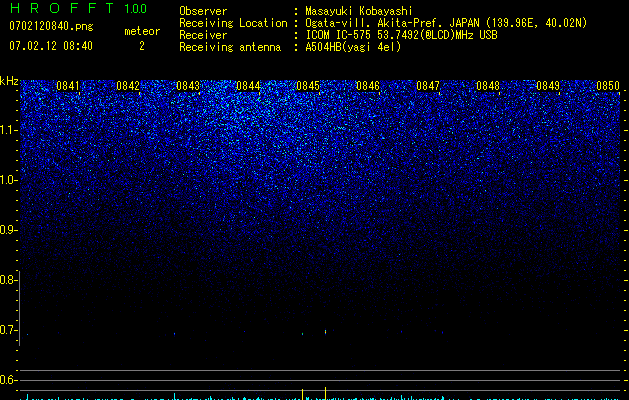Viewport: 629px width, 400px height.
Task: Click the 0843 time axis marker
Action: [x=188, y=86]
